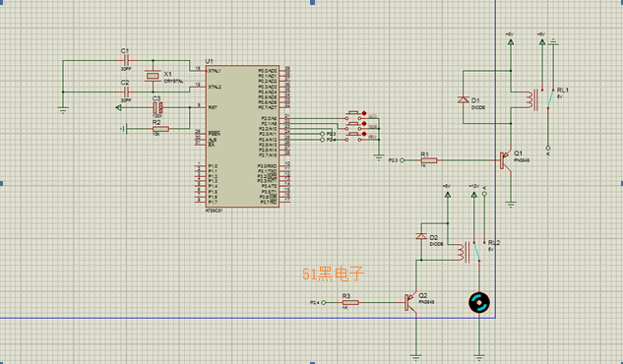This screenshot has width=623, height=364.
Task: Toggle the top push button's red latch dot
Action: pyautogui.click(x=364, y=113)
